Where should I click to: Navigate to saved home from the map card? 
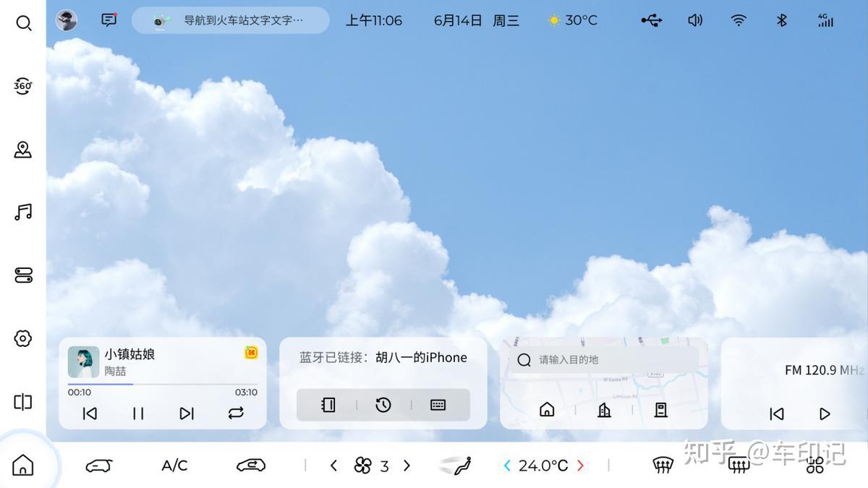point(547,410)
